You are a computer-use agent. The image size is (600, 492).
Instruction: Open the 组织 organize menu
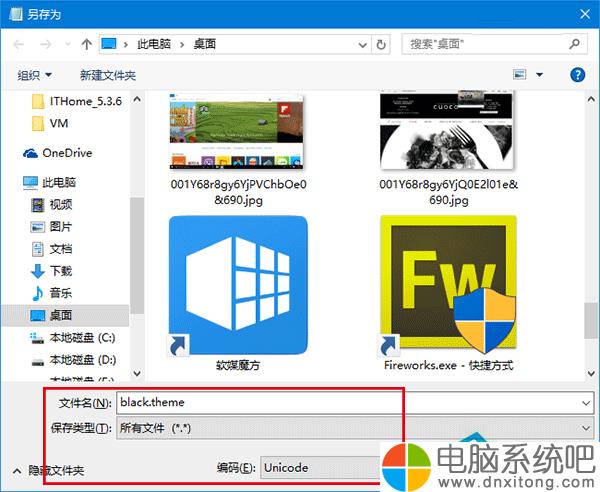pyautogui.click(x=36, y=75)
